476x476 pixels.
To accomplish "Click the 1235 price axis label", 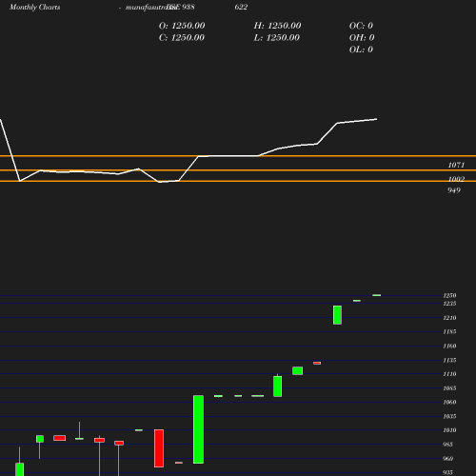I will click(x=449, y=304).
